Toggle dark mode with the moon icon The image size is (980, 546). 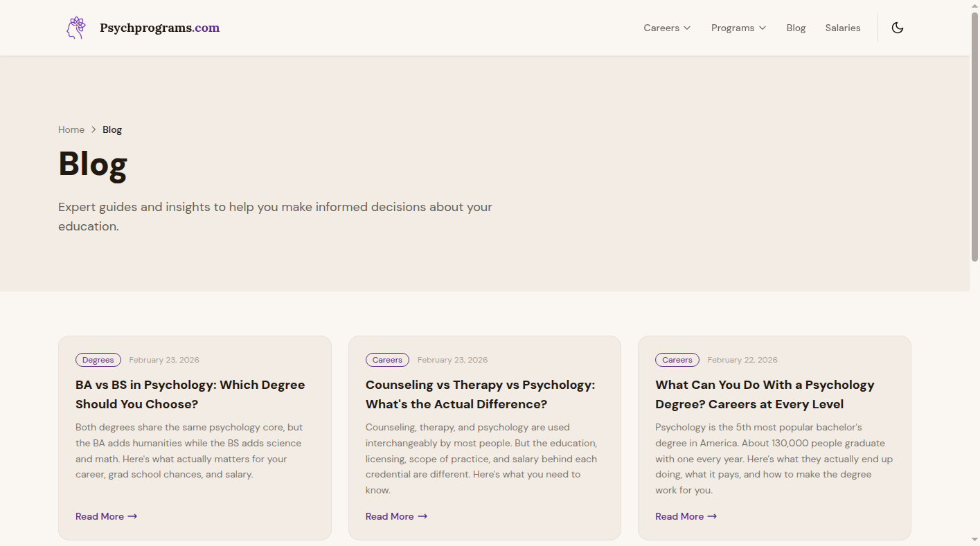click(x=898, y=28)
